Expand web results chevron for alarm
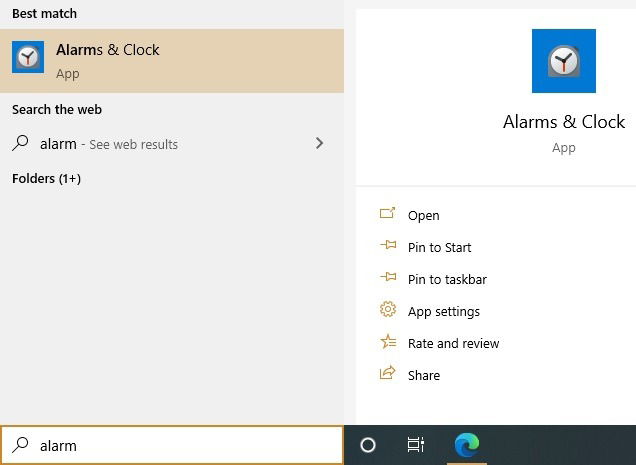Image resolution: width=636 pixels, height=465 pixels. (x=319, y=143)
